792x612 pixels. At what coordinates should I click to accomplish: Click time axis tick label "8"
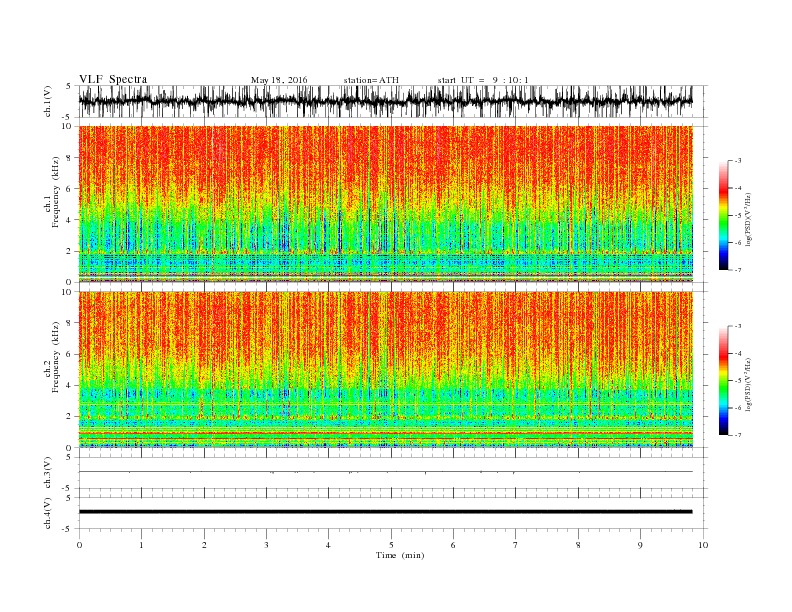point(578,545)
